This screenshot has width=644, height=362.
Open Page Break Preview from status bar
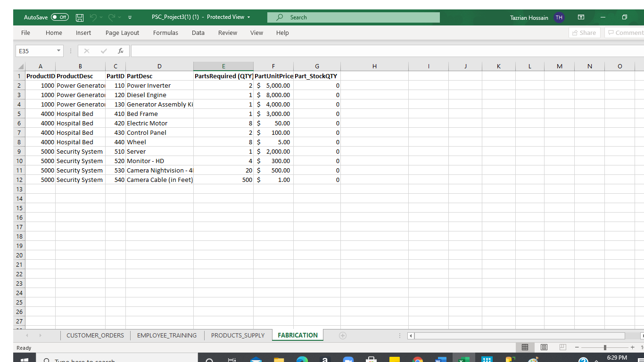click(562, 347)
